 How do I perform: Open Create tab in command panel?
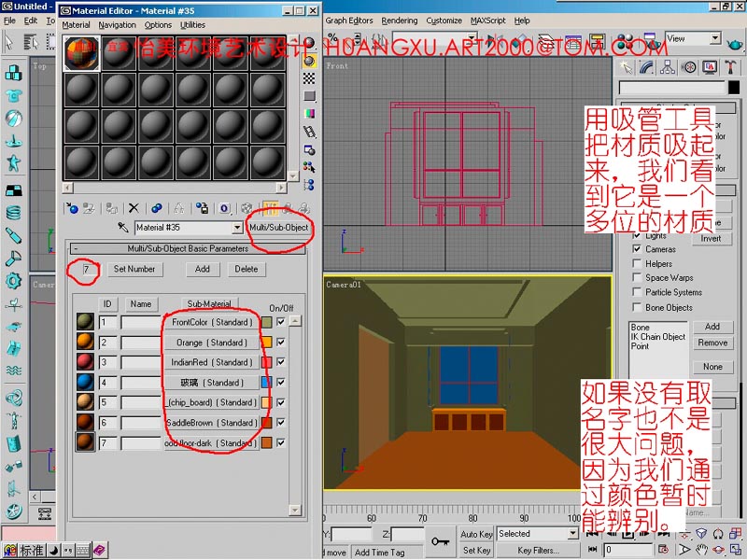pyautogui.click(x=626, y=67)
